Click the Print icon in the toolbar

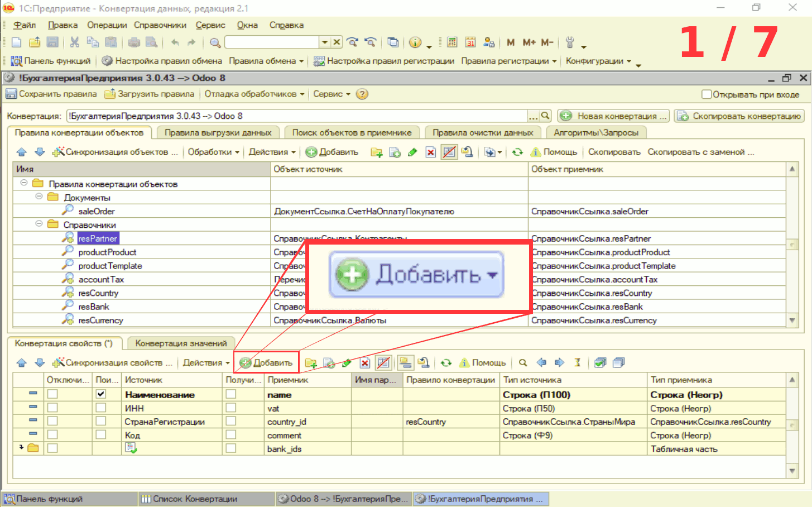point(134,42)
